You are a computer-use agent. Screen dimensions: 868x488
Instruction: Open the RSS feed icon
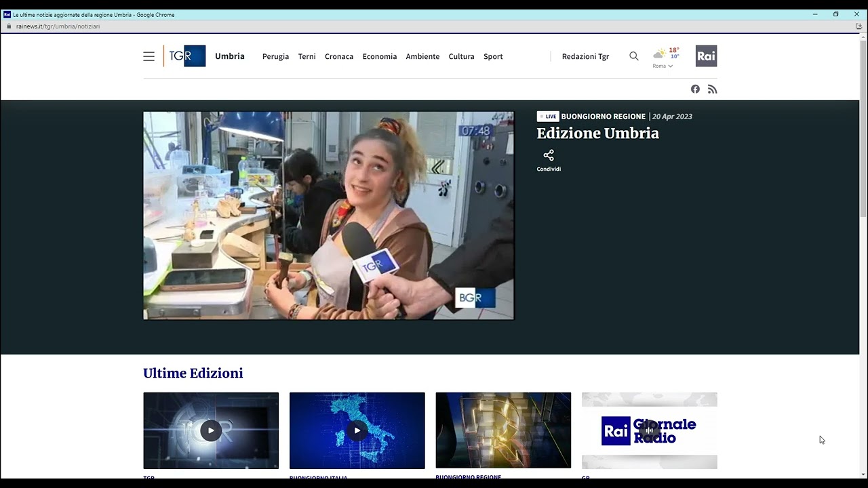(x=712, y=89)
